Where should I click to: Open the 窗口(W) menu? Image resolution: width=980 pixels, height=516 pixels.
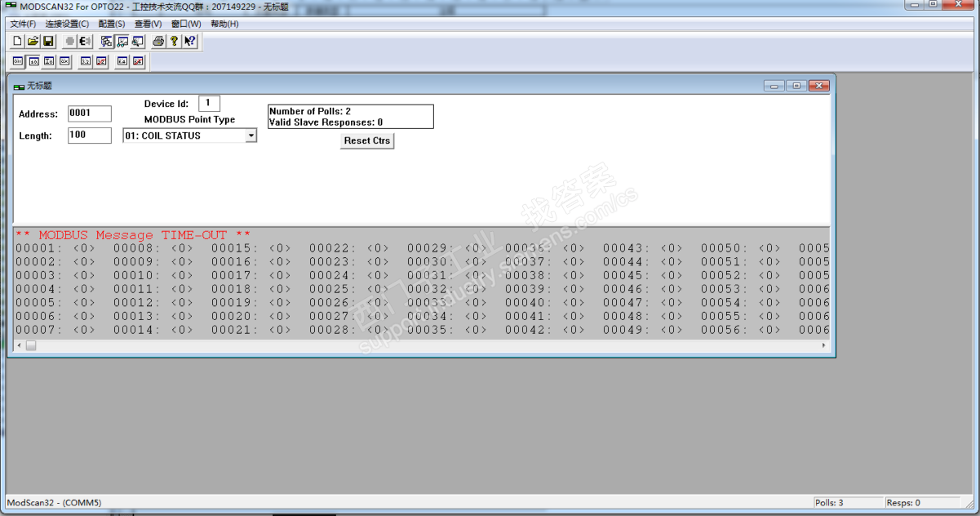[x=186, y=24]
